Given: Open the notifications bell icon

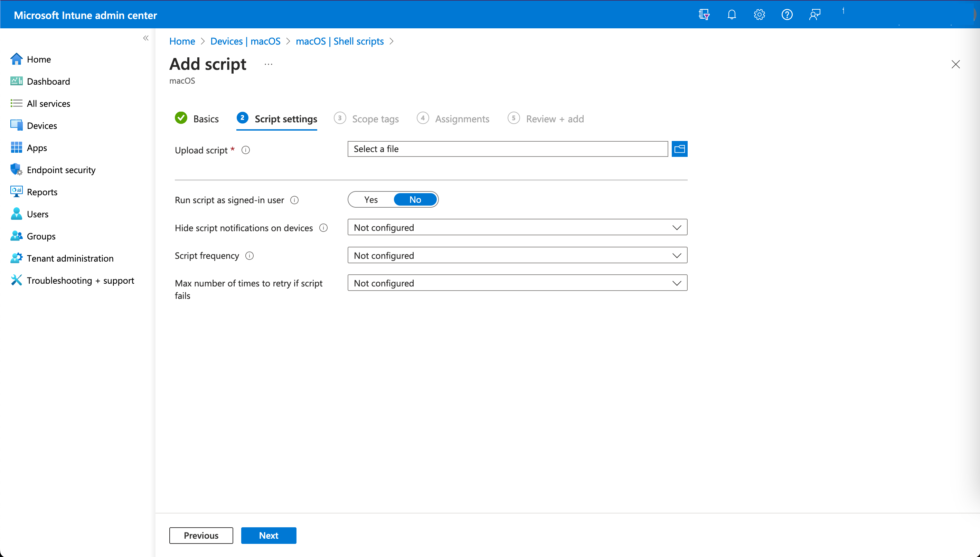Looking at the screenshot, I should pyautogui.click(x=731, y=15).
